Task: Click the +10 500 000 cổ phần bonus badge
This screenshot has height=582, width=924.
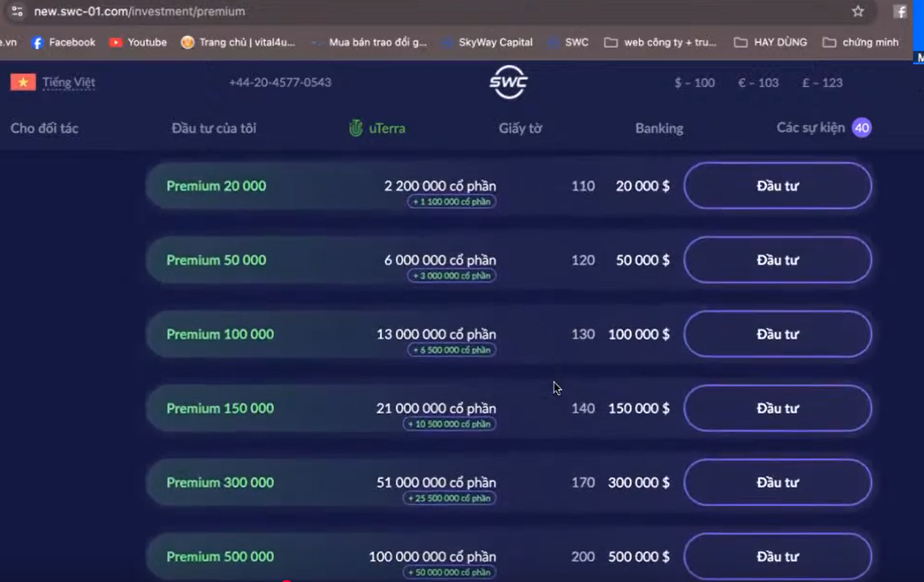Action: pos(450,424)
